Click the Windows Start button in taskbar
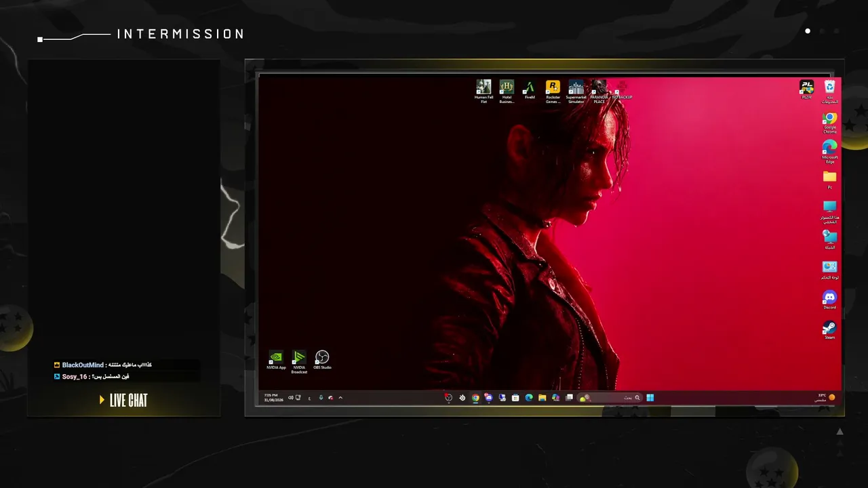The image size is (868, 488). pos(650,398)
